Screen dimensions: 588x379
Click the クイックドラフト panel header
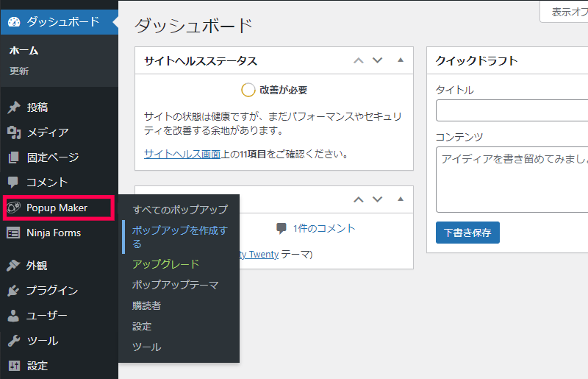pos(507,60)
